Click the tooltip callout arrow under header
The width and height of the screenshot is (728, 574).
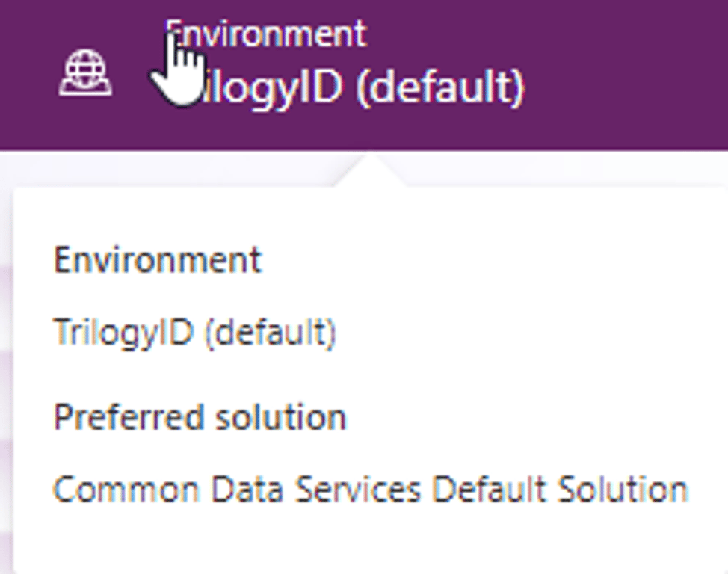tap(371, 170)
